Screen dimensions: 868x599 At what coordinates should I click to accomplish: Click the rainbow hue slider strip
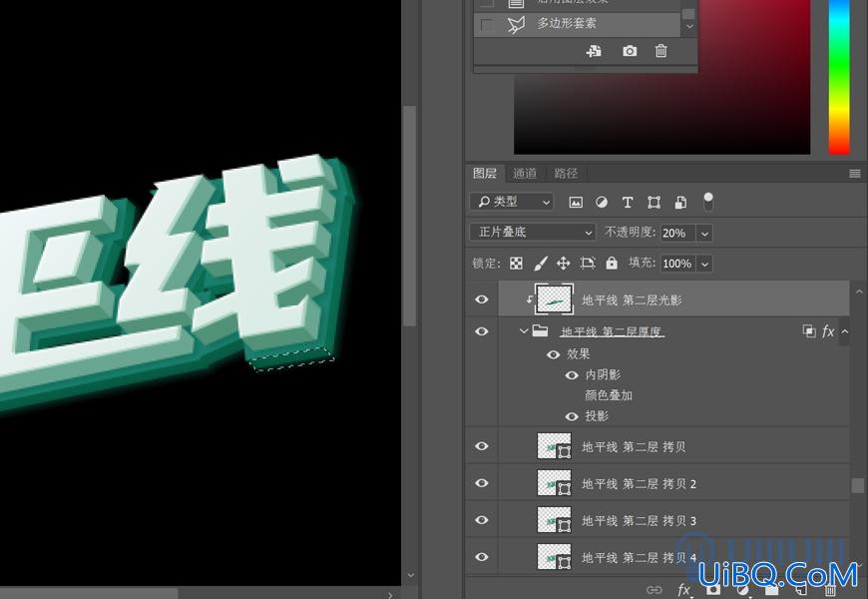point(839,77)
